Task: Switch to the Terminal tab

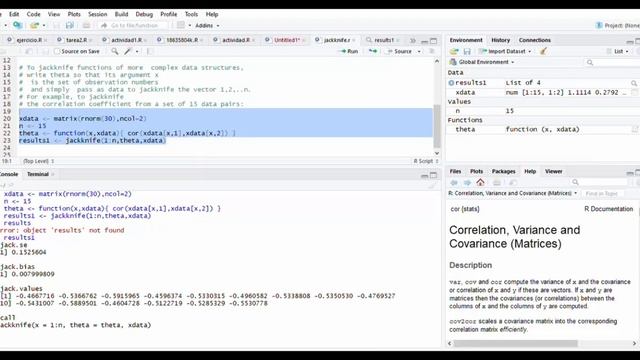Action: coord(38,174)
